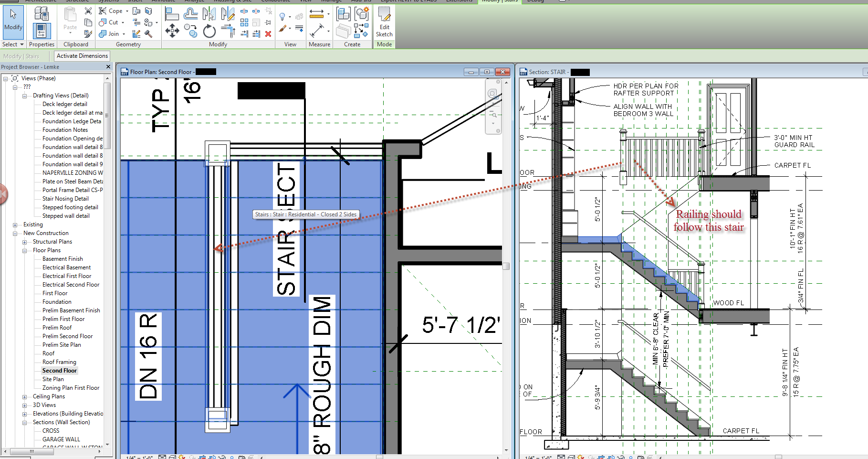Click Hide in View light bulb
The width and height of the screenshot is (868, 459).
[x=282, y=17]
